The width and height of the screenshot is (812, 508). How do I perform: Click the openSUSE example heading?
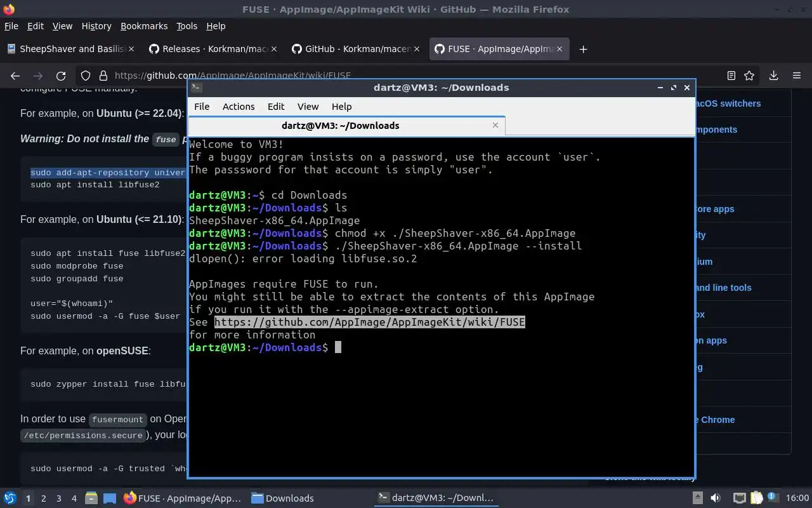point(86,351)
